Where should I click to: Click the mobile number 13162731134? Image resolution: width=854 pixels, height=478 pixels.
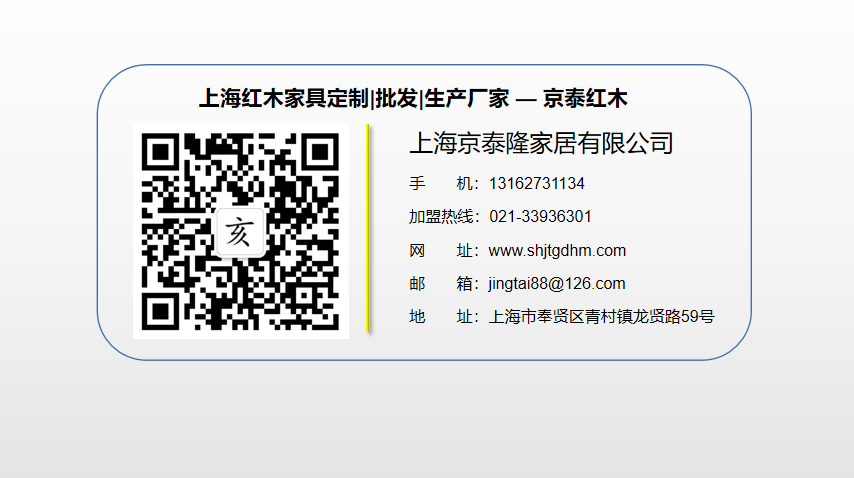(x=537, y=184)
